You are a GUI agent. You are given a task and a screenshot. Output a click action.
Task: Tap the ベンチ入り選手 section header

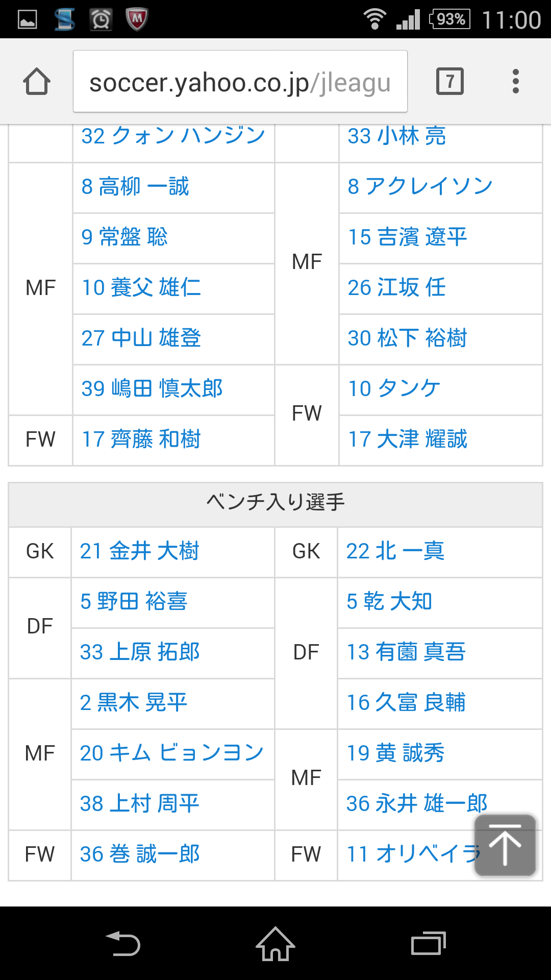(x=275, y=503)
